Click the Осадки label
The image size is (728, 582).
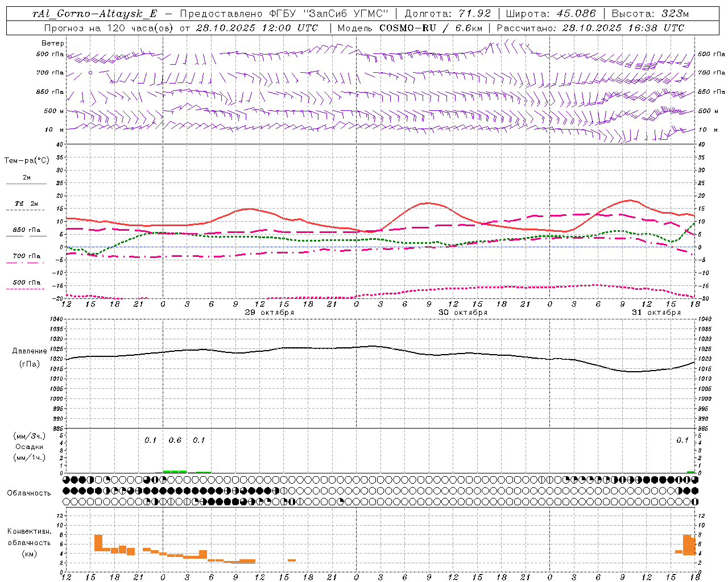click(30, 447)
